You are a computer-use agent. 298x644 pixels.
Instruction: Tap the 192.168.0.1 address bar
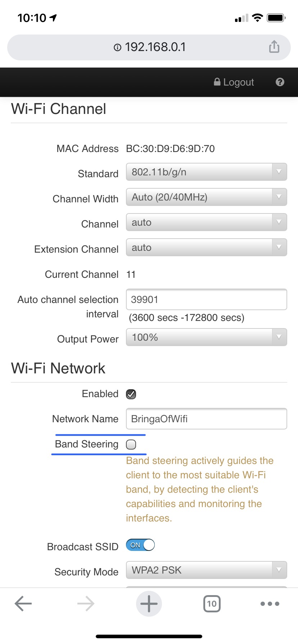(x=155, y=47)
